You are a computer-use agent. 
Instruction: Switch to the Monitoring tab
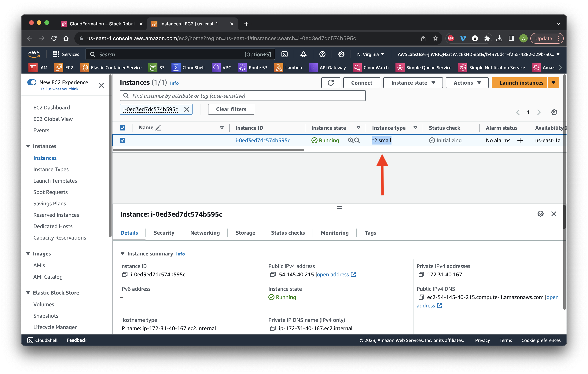click(335, 233)
